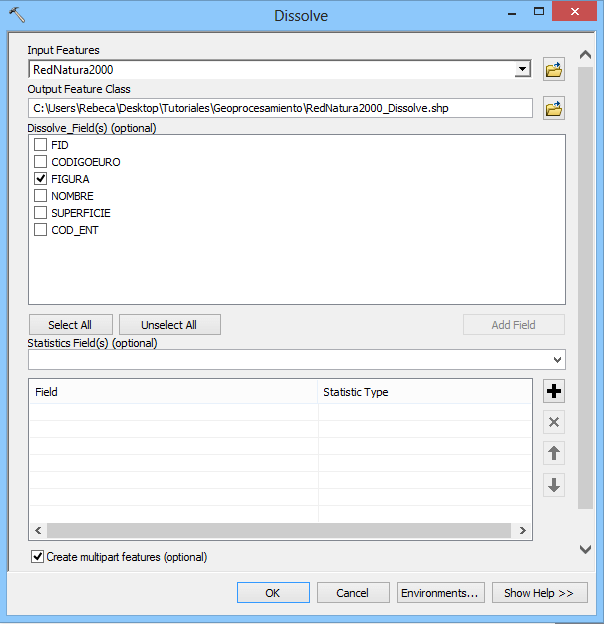Click OK to run Dissolve
604x624 pixels.
click(x=273, y=593)
